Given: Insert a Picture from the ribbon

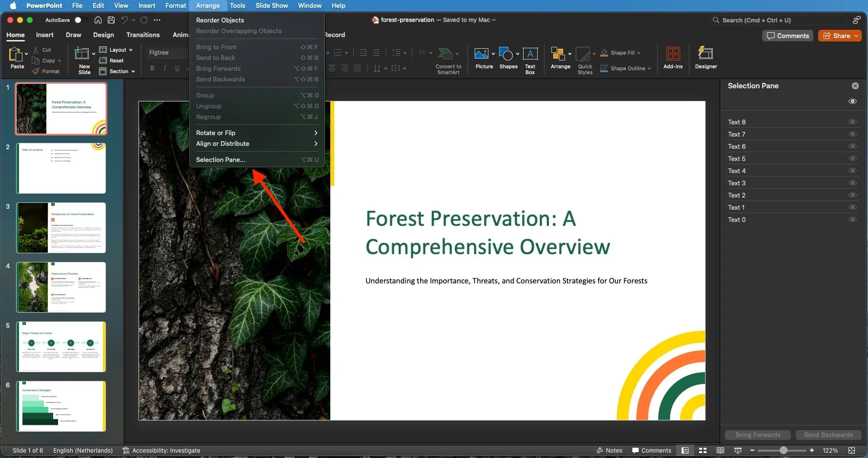Looking at the screenshot, I should [484, 58].
